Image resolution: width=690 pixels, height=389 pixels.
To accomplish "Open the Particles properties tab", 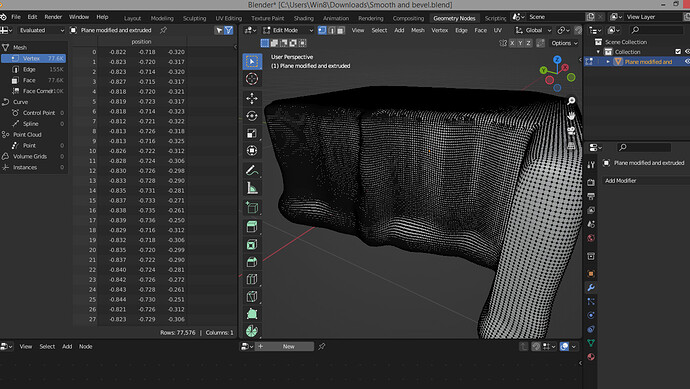I will [591, 301].
